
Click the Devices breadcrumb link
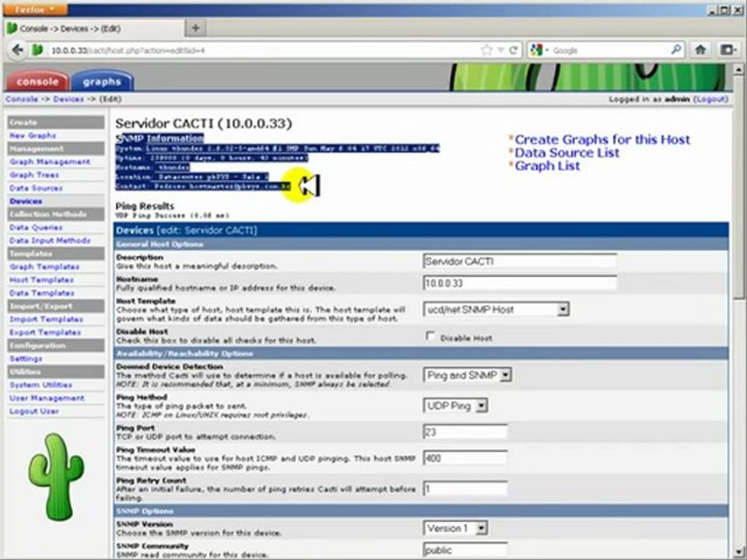coord(68,99)
